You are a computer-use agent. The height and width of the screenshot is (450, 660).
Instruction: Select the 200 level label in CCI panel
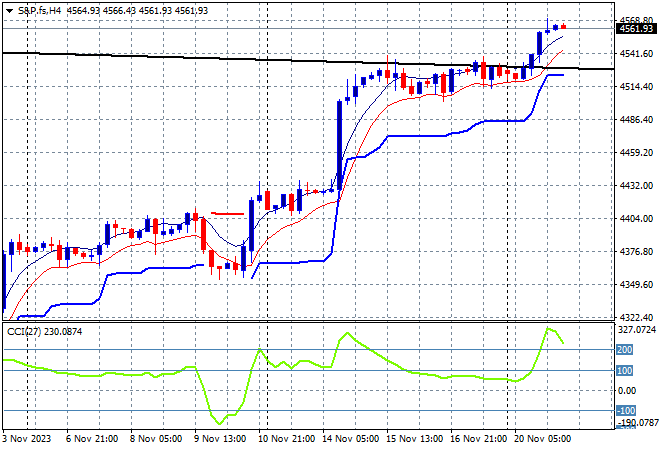pyautogui.click(x=625, y=350)
